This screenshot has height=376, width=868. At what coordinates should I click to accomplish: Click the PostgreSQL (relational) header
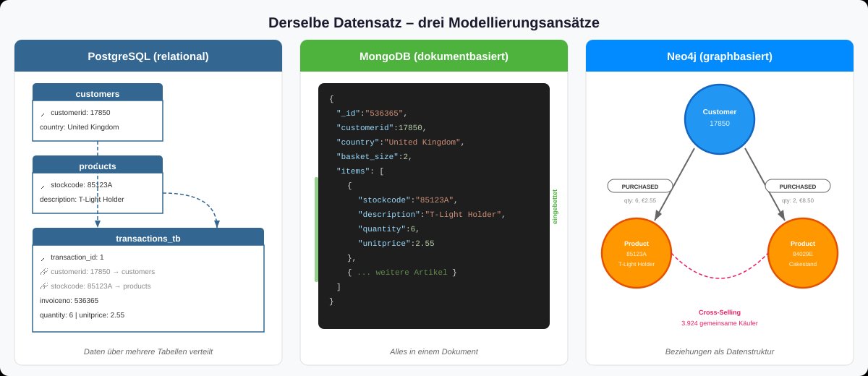click(x=148, y=56)
